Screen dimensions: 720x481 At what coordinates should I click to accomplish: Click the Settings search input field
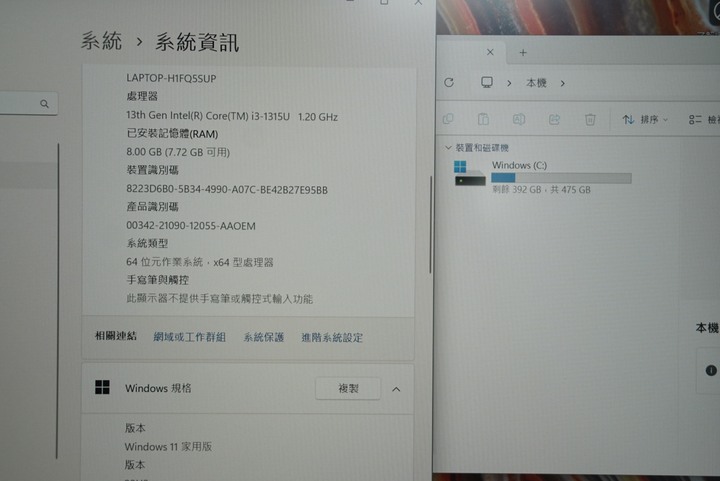(28, 104)
